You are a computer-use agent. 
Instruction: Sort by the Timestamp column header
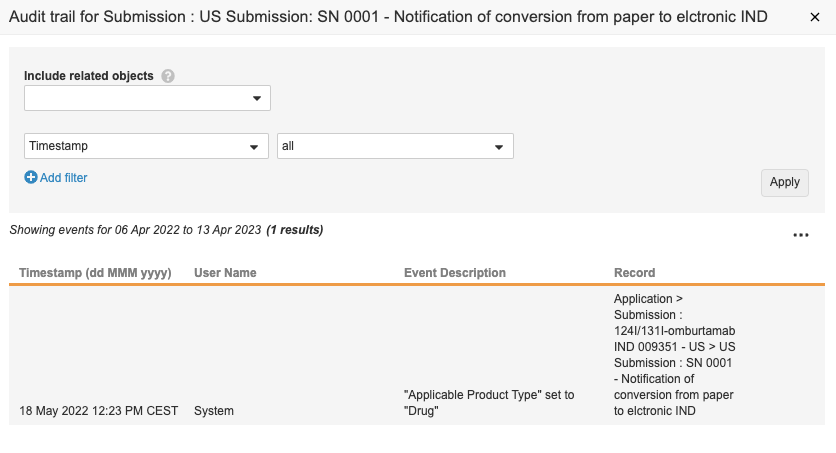pyautogui.click(x=95, y=273)
